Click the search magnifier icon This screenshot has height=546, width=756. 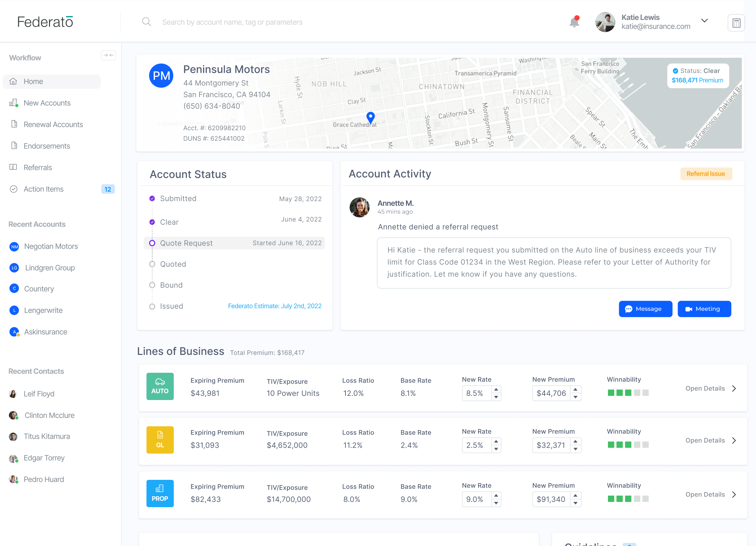tap(147, 22)
